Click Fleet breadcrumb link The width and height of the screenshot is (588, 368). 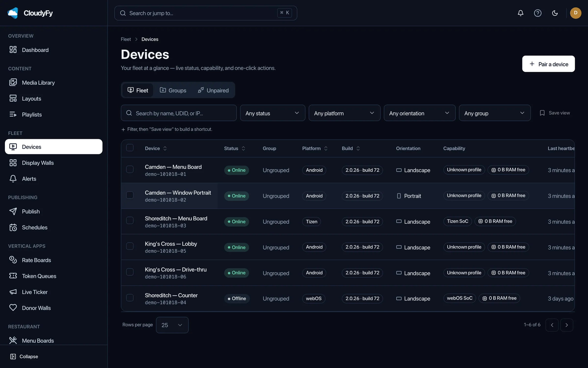tap(126, 39)
